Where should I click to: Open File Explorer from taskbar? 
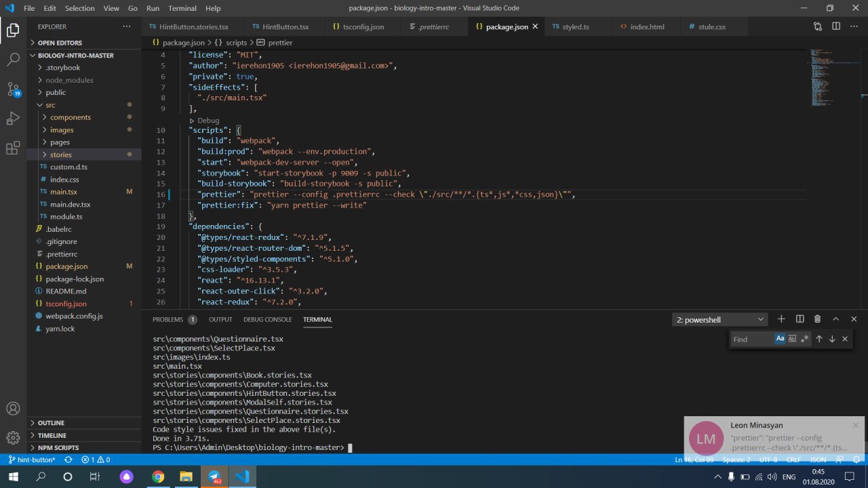click(x=186, y=476)
